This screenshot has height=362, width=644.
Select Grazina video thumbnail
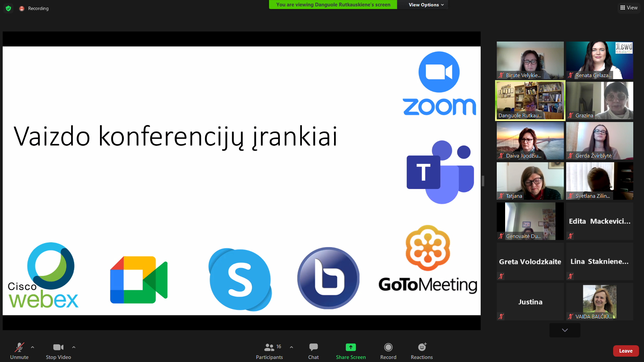click(600, 101)
